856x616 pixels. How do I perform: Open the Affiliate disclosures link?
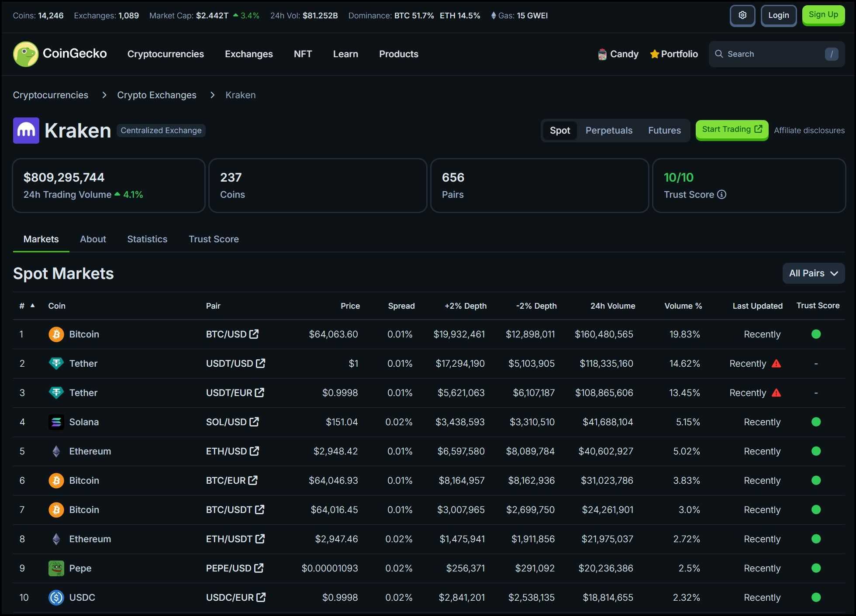point(809,130)
